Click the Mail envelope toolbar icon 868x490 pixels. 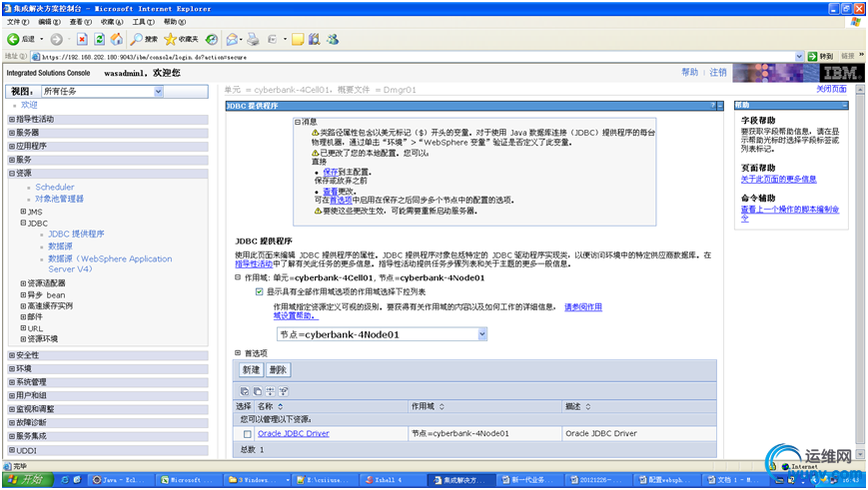click(x=232, y=39)
